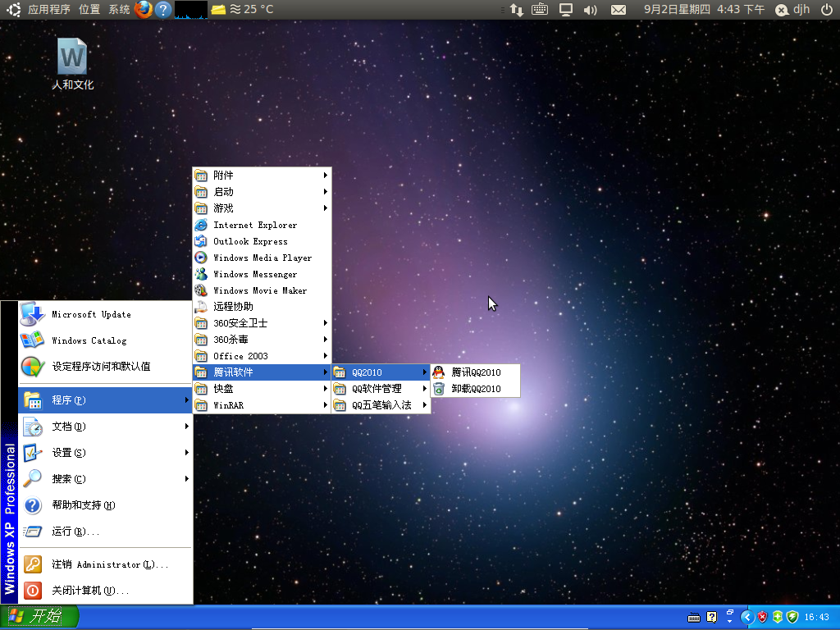Expand the 启动 submenu
840x630 pixels.
click(262, 192)
